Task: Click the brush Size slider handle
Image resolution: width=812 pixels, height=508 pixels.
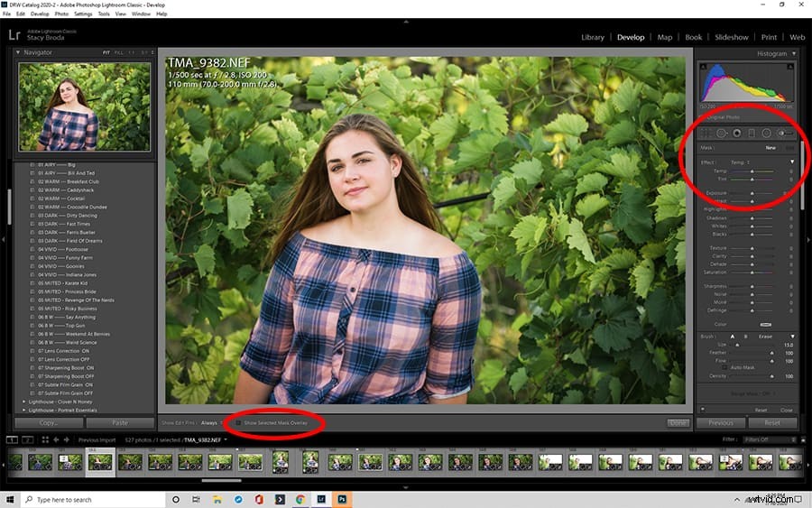Action: [x=737, y=345]
